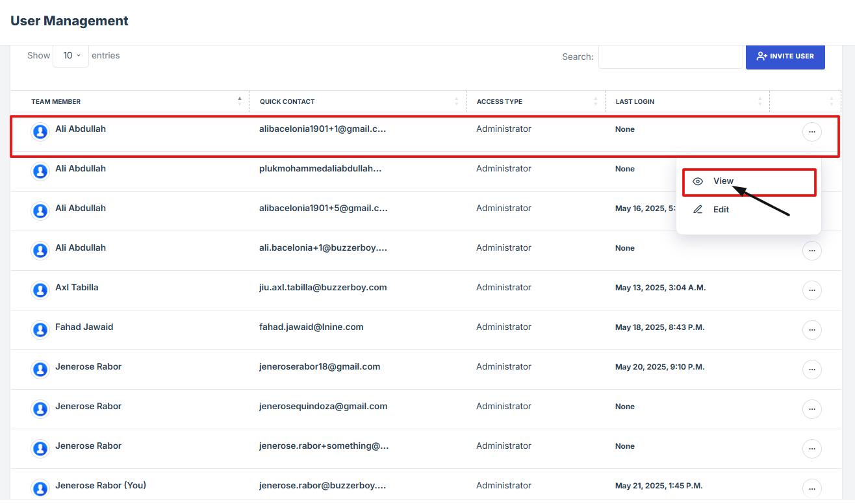
Task: Click the Edit pencil icon in popup menu
Action: [x=698, y=210]
